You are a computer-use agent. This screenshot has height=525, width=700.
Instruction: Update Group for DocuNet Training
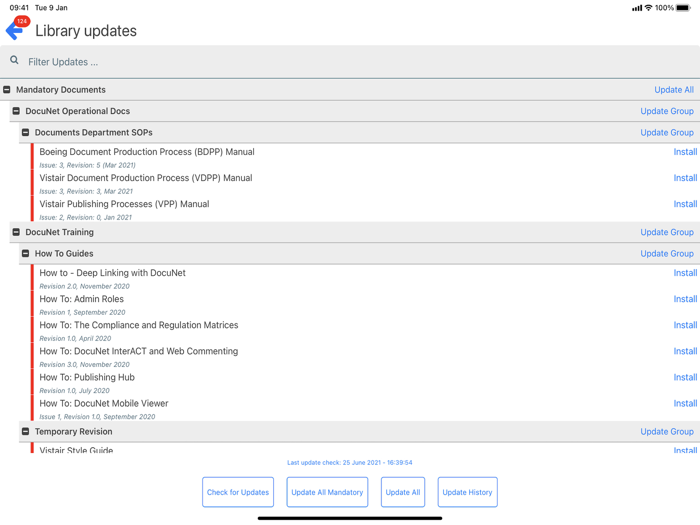pyautogui.click(x=667, y=232)
